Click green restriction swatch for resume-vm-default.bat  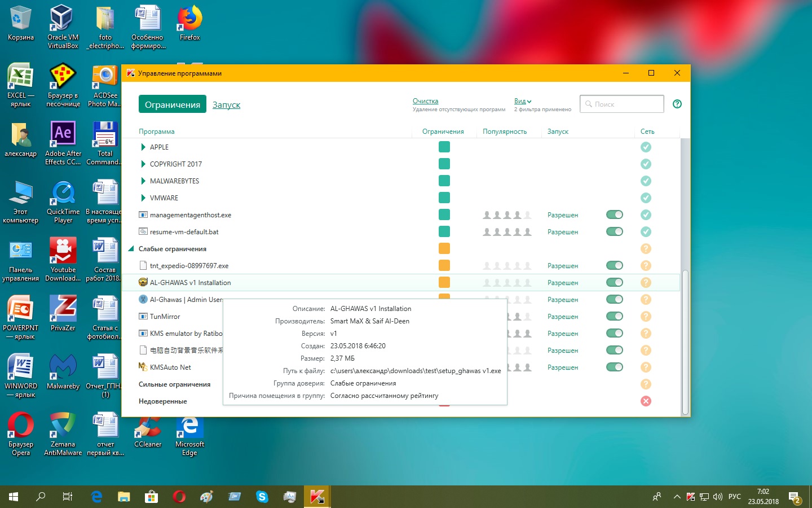coord(444,231)
